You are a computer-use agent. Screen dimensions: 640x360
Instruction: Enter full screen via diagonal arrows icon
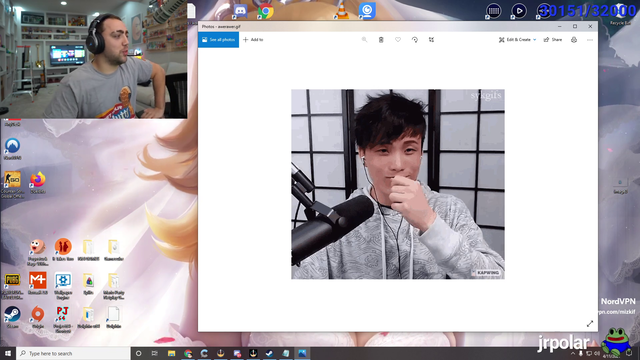[590, 324]
